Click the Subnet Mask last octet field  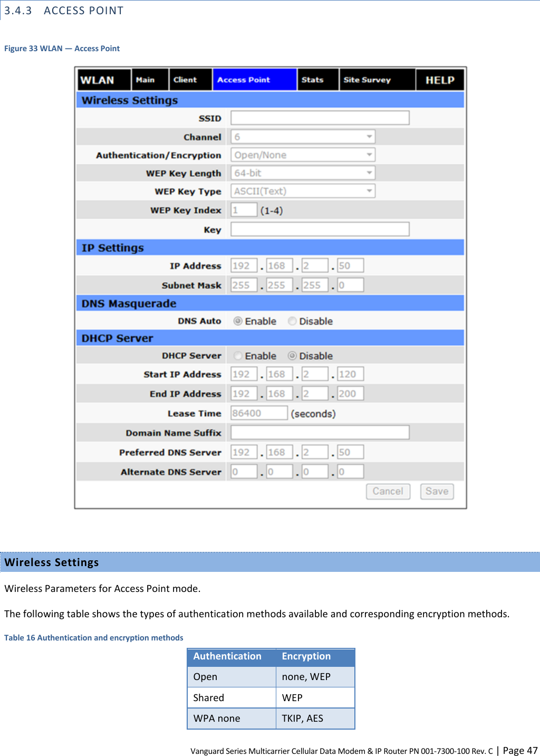point(351,285)
